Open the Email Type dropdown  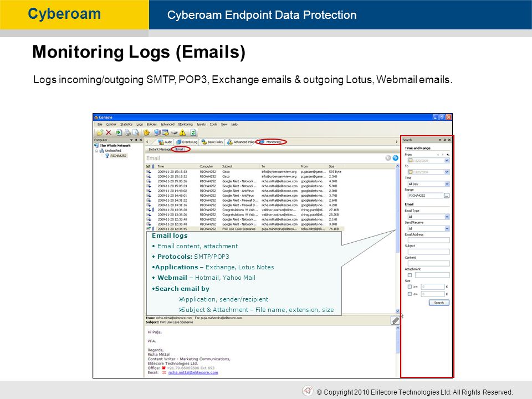pyautogui.click(x=447, y=217)
